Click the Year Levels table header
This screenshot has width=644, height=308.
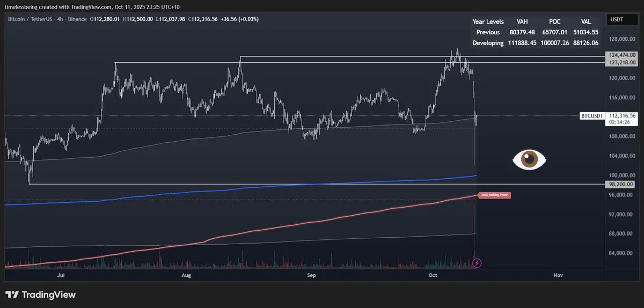[x=488, y=21]
